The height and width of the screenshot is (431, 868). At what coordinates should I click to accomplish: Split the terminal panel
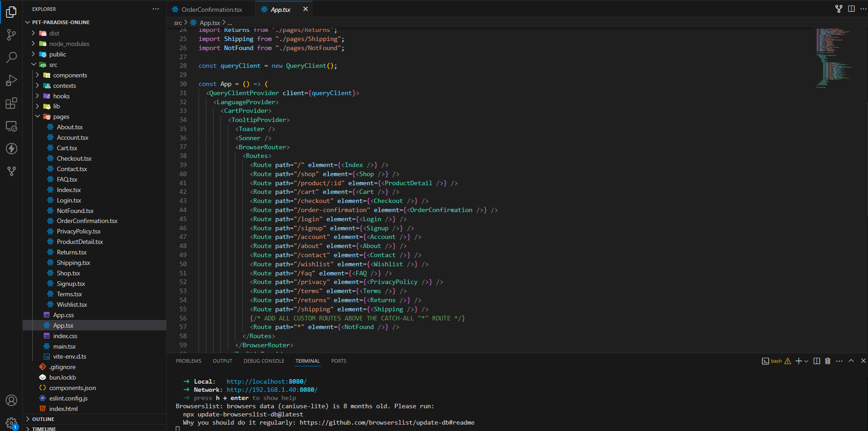(x=817, y=361)
